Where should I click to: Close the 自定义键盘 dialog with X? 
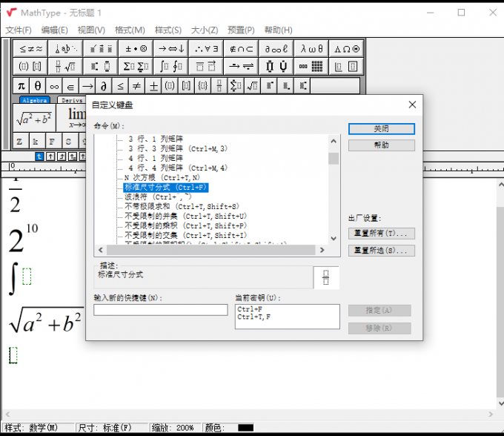[412, 105]
